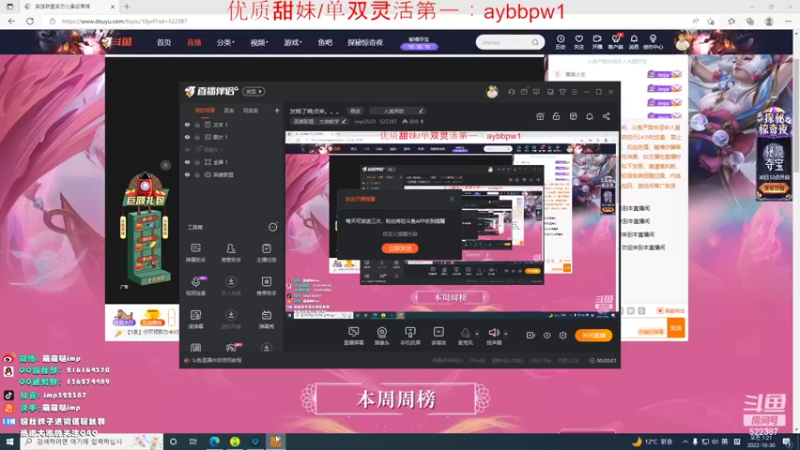Viewport: 800px width, 450px height.
Task: Toggle preview eye icon beside settings gear
Action: (546, 335)
